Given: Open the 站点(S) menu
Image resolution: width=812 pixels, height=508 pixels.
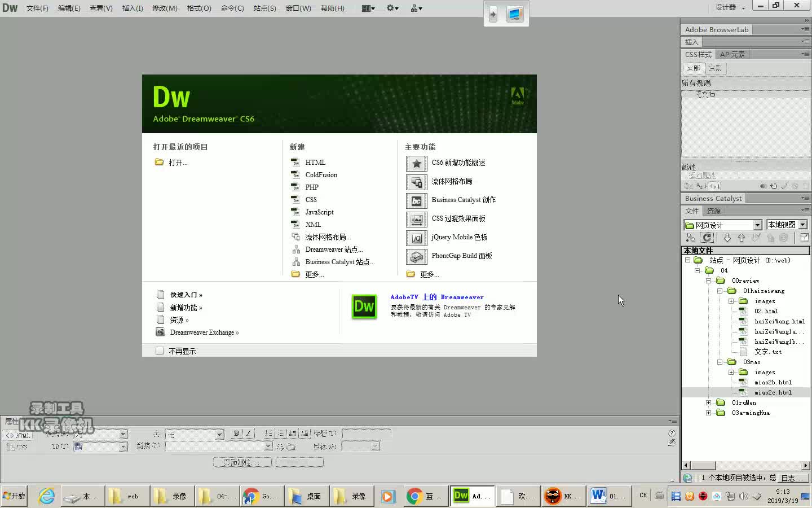Looking at the screenshot, I should pyautogui.click(x=264, y=8).
